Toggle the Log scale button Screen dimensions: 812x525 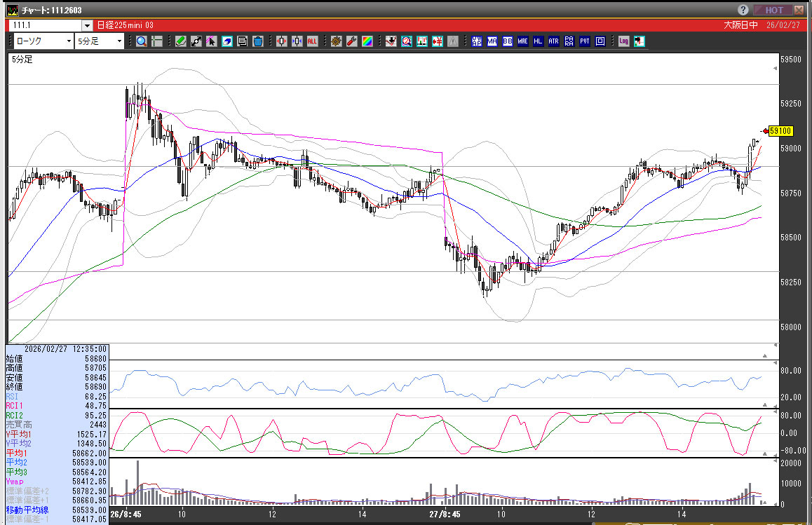(623, 41)
